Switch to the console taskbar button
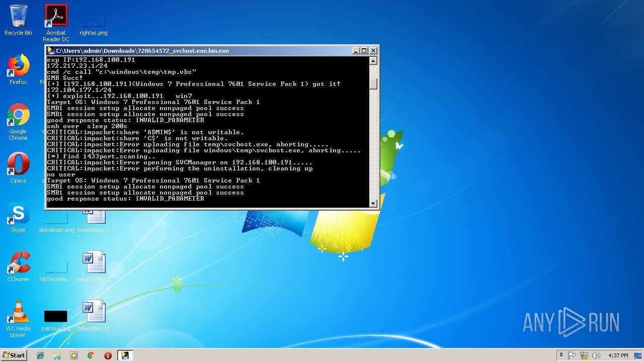 click(x=125, y=355)
